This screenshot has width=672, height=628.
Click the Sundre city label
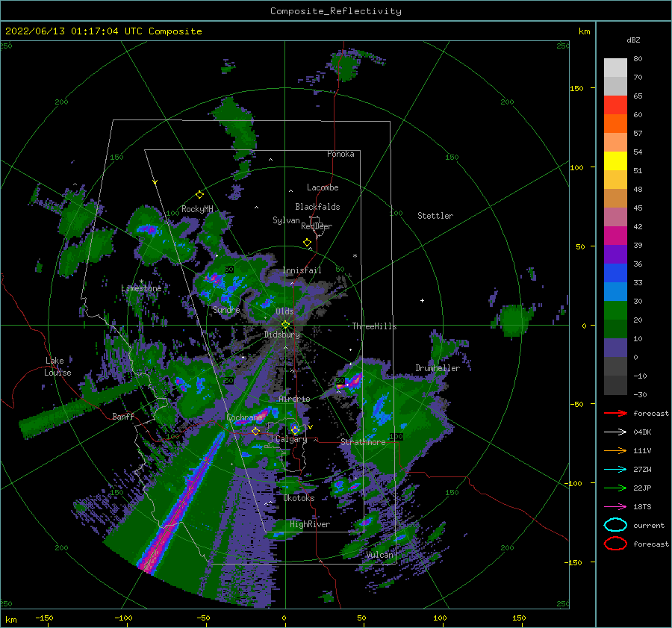(226, 309)
